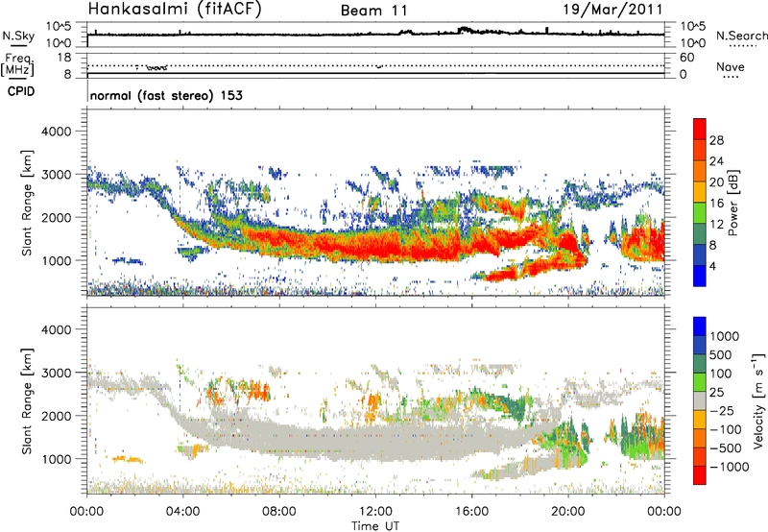
Task: Click the '60' Nave axis value
Action: [x=686, y=58]
